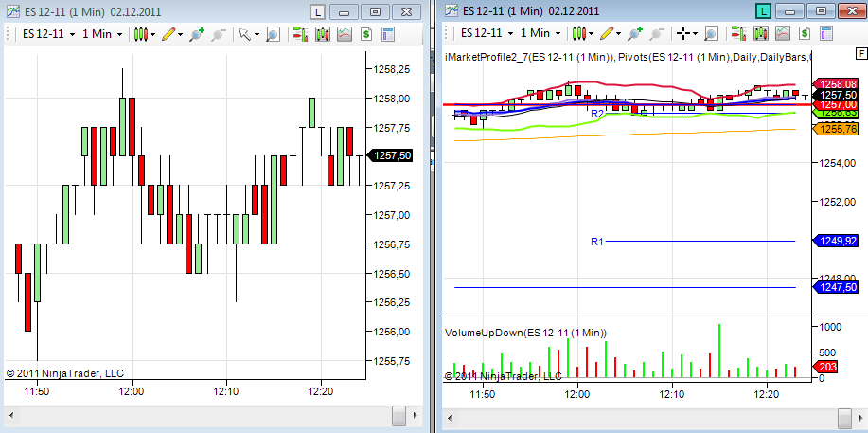Open the Strategies dollar icon in right chart
The image size is (868, 433).
coord(805,33)
